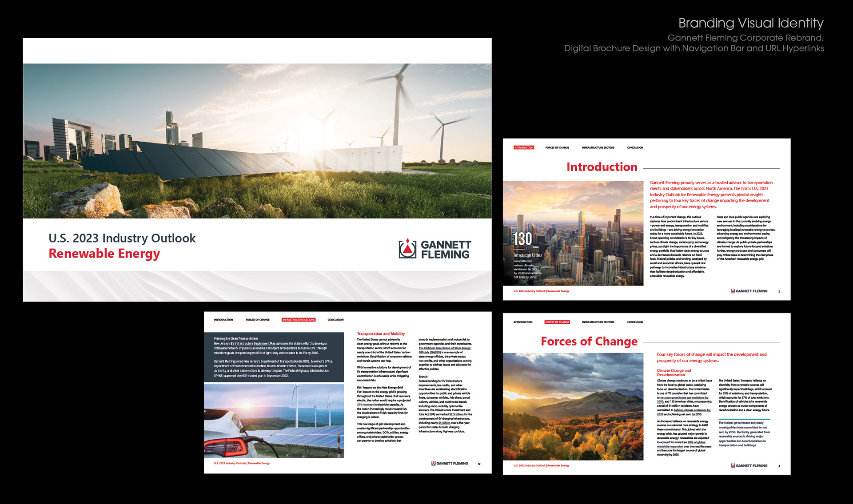Select highlighted Infrastructure Sectors tab on page 12
853x504 pixels.
(x=299, y=320)
